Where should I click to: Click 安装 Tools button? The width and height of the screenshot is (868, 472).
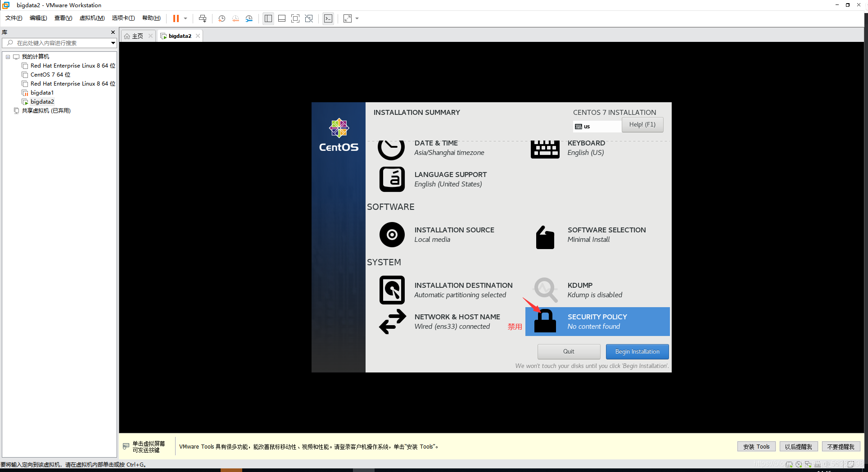[756, 447]
